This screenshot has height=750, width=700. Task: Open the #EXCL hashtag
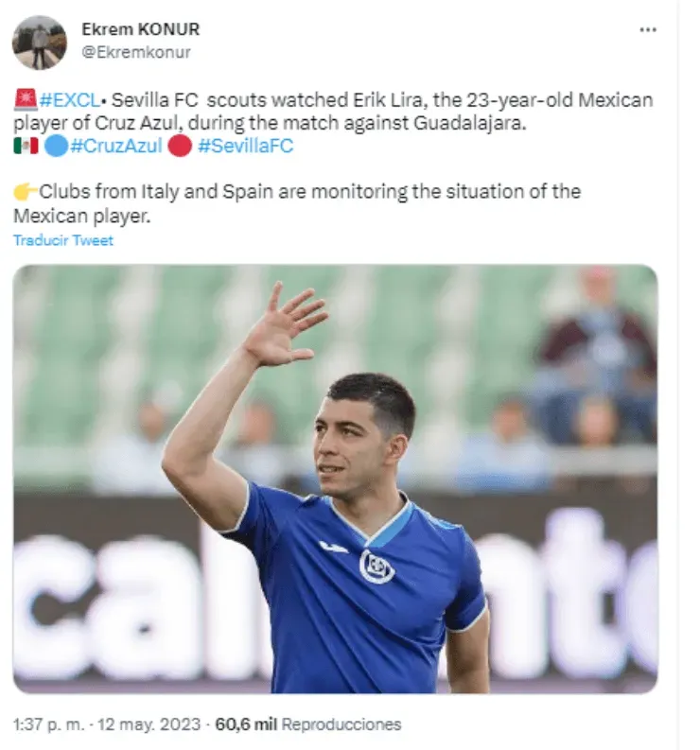(x=68, y=99)
